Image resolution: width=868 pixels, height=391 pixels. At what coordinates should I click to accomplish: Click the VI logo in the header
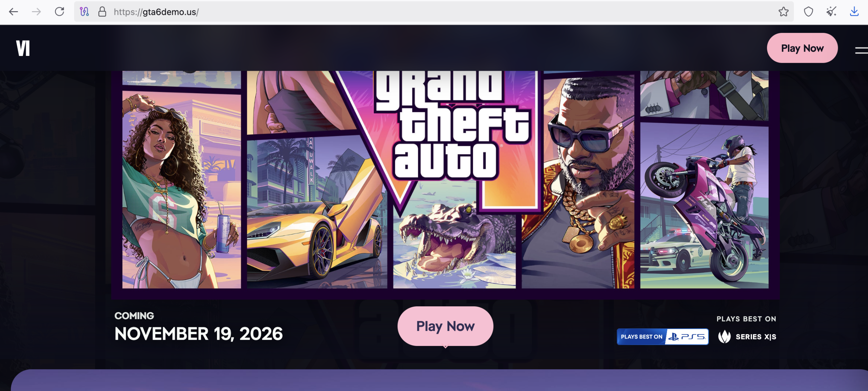(x=23, y=48)
